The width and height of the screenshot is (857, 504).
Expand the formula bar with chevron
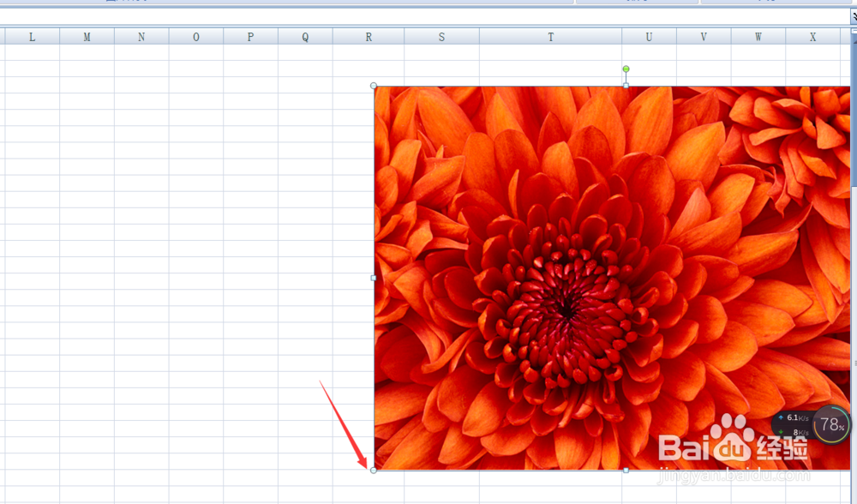tap(854, 16)
